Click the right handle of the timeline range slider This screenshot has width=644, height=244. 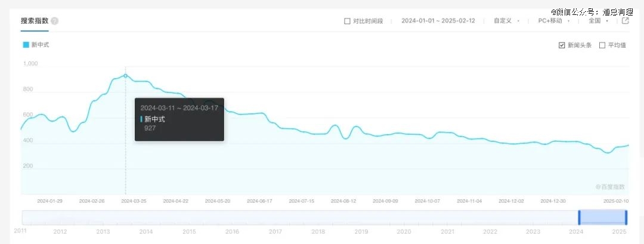point(626,217)
